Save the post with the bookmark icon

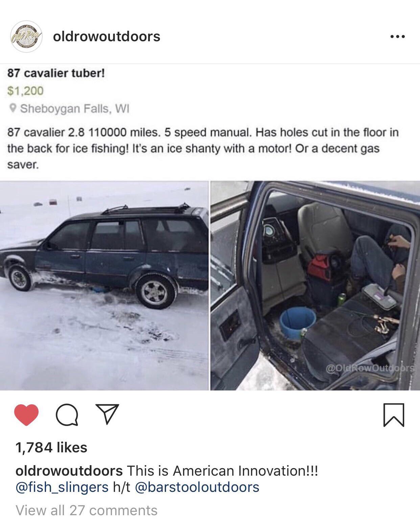pos(394,415)
